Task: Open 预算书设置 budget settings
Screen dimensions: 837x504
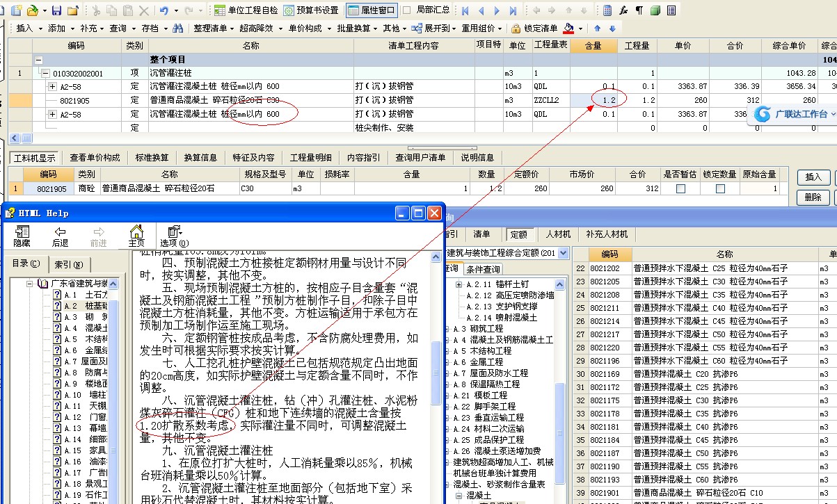Action: (311, 10)
